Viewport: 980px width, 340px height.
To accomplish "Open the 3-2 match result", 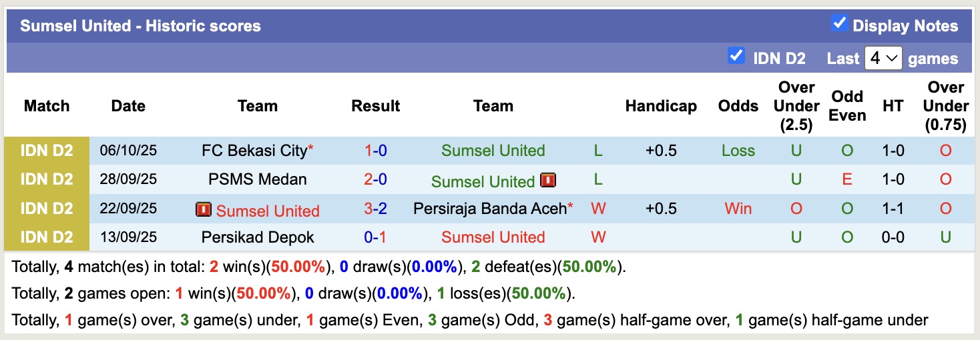I will [375, 209].
